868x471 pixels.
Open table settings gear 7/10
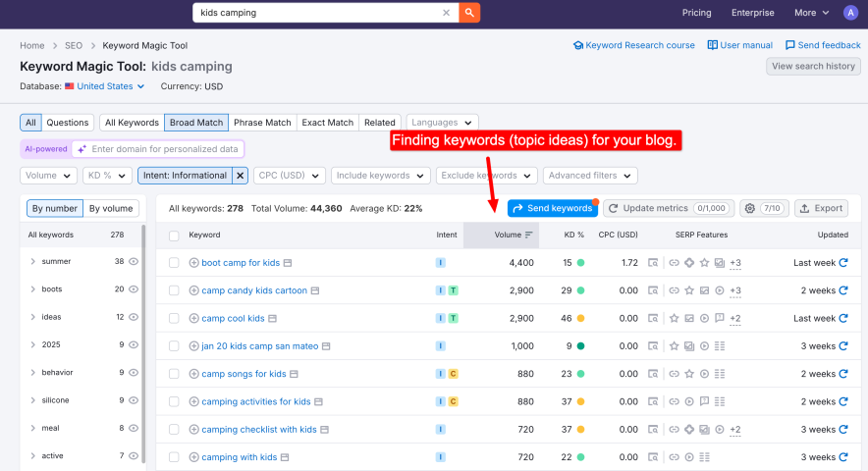(x=763, y=208)
